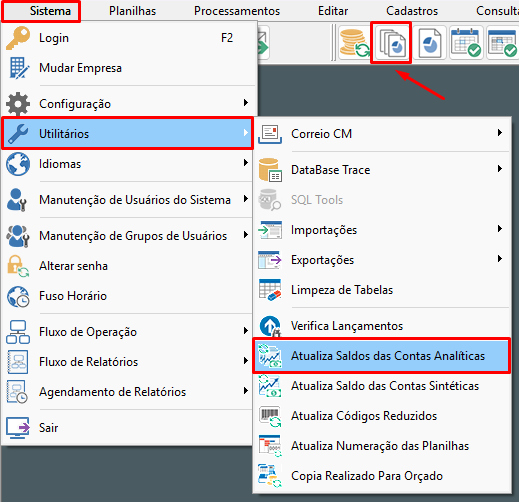
Task: Click the coins refresh toolbar icon
Action: coord(354,43)
